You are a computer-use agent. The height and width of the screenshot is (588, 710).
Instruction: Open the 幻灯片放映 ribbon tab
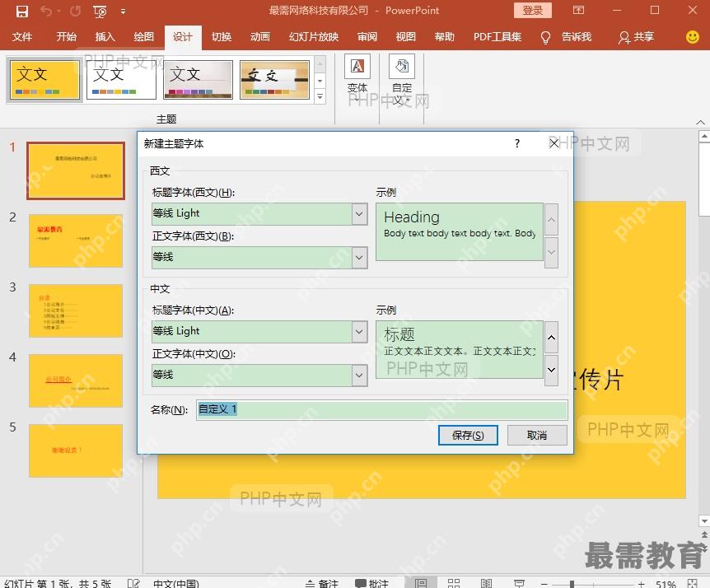[x=314, y=37]
